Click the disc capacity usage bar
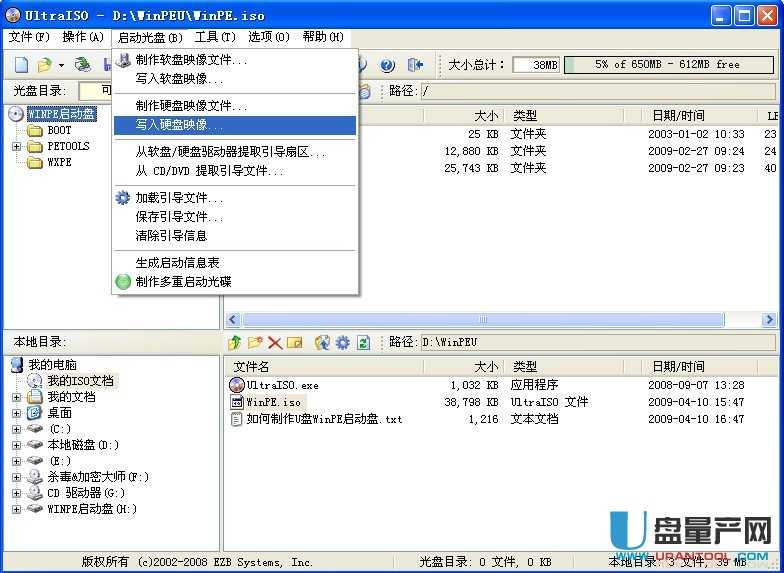 669,65
